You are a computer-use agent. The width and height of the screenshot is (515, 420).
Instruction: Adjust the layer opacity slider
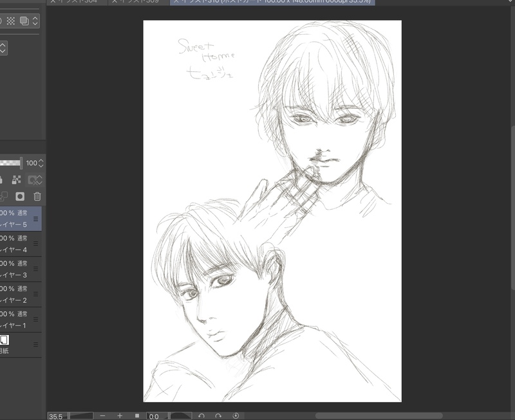(x=11, y=163)
